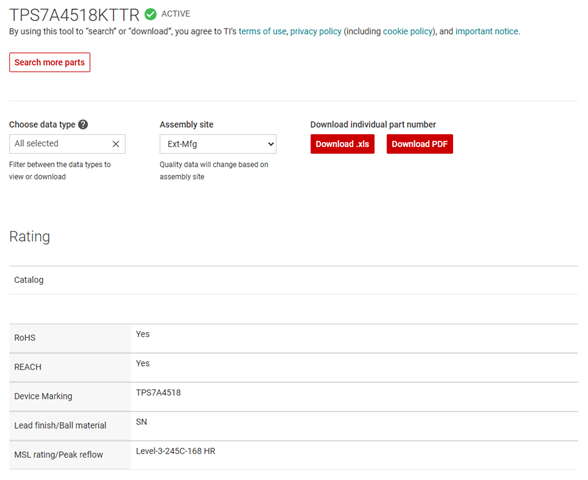588x480 pixels.
Task: Click the ACTIVE status text
Action: [x=176, y=14]
